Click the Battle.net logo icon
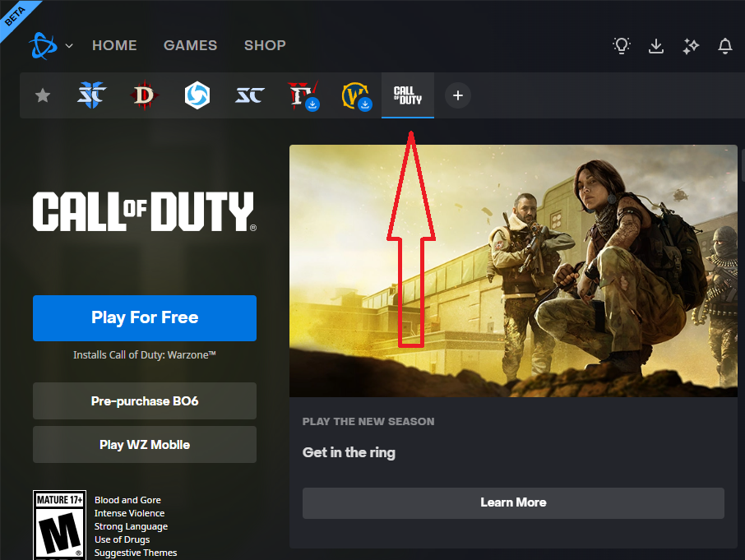 coord(43,45)
